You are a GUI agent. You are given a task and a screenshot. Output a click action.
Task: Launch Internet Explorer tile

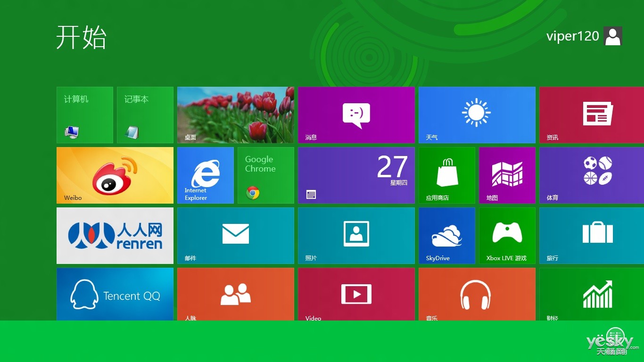pyautogui.click(x=206, y=175)
